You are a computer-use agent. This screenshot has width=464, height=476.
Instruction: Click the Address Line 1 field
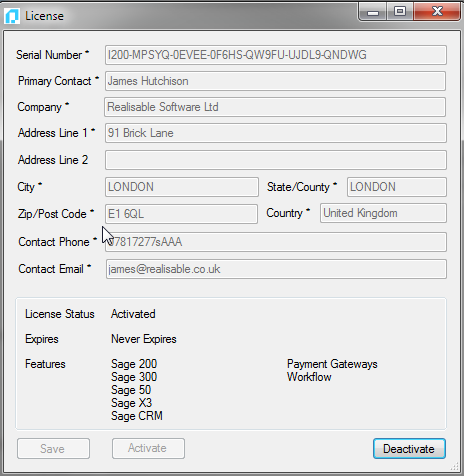coord(276,133)
